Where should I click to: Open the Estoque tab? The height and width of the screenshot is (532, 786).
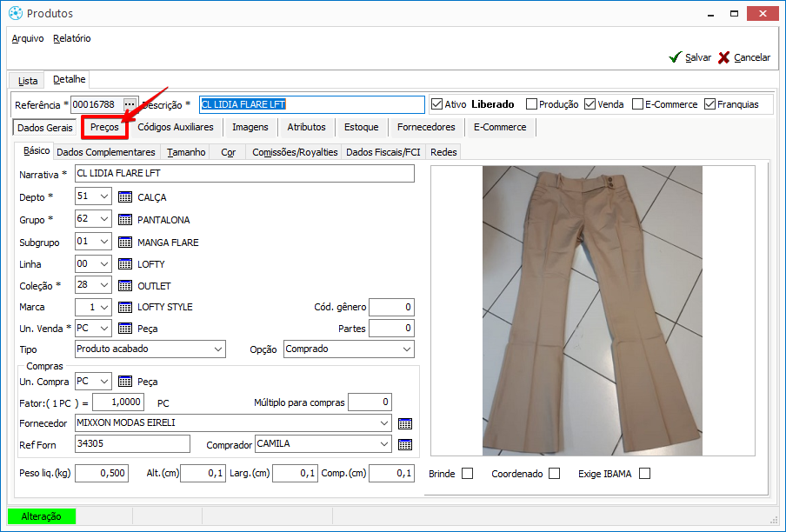coord(362,127)
